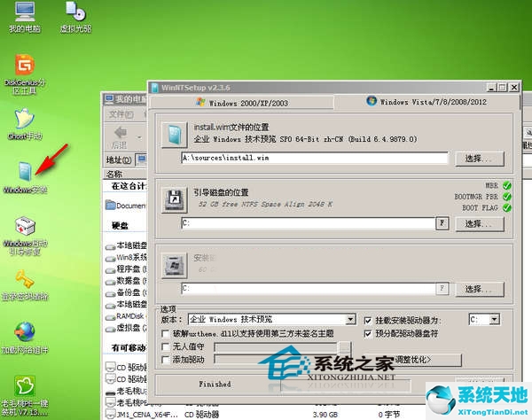Click the install drive Windows disk icon button
Screen dimensions: 532x420
point(175,266)
